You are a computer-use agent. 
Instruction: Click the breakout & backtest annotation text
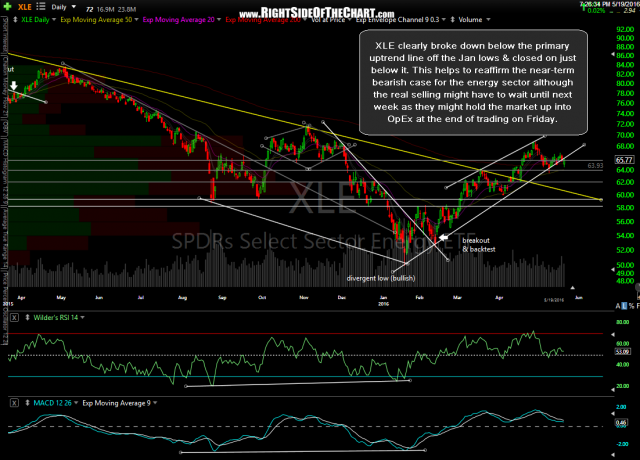[478, 245]
